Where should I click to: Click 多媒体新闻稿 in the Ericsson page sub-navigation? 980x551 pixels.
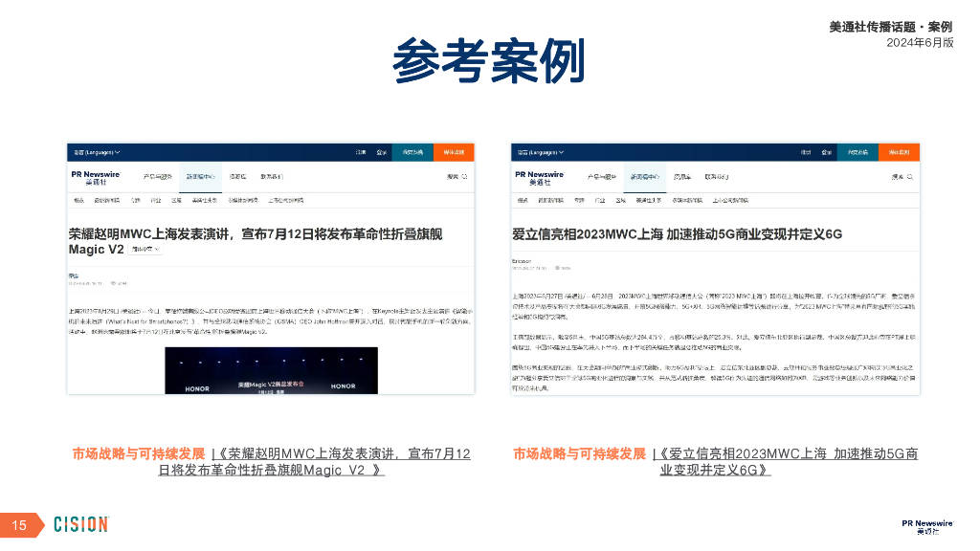click(687, 201)
